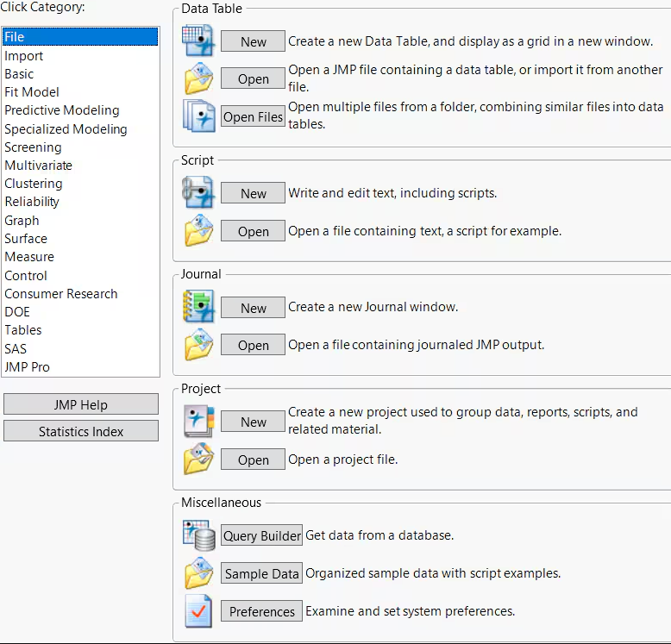Click Open button in Script section

(x=253, y=231)
